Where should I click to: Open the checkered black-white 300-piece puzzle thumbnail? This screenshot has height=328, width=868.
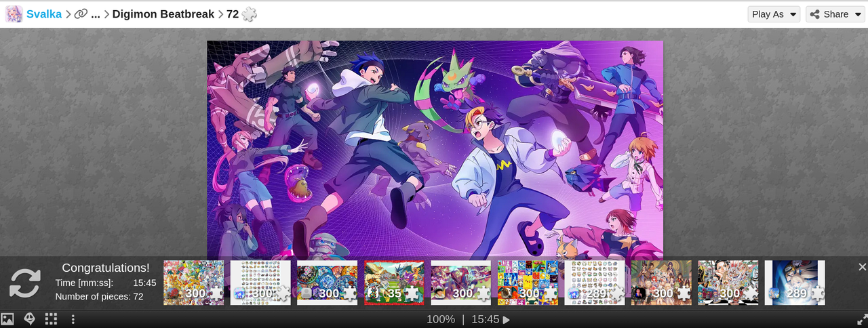728,283
